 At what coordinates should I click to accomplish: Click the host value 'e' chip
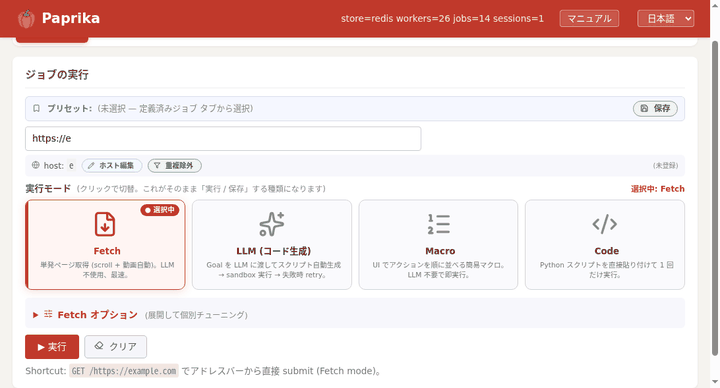tap(71, 165)
